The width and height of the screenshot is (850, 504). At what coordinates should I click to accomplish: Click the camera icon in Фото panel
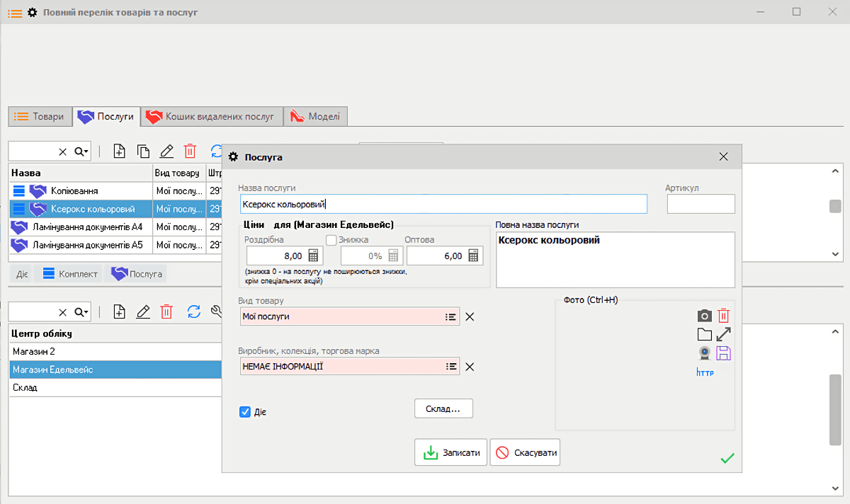coord(704,316)
